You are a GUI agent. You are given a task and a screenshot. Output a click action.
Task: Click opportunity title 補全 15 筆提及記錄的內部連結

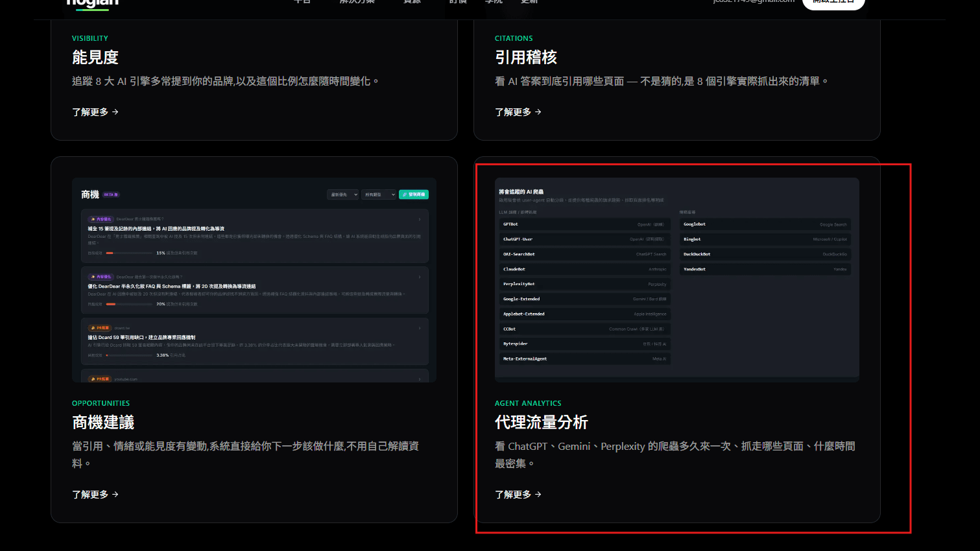tap(156, 229)
